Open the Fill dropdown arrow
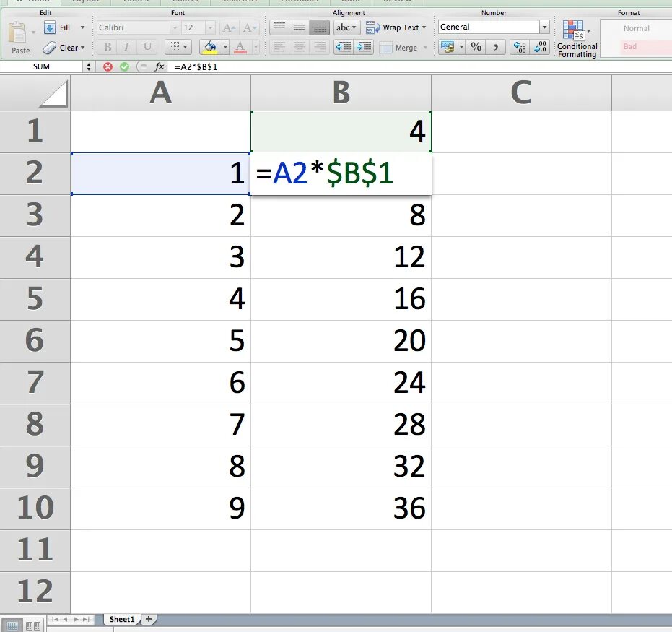The width and height of the screenshot is (672, 632). (x=82, y=27)
